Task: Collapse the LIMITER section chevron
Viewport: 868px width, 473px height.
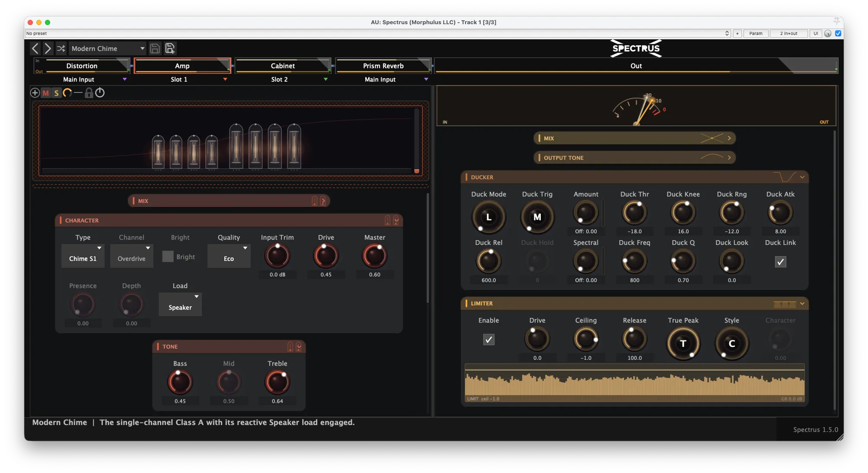Action: pos(802,303)
